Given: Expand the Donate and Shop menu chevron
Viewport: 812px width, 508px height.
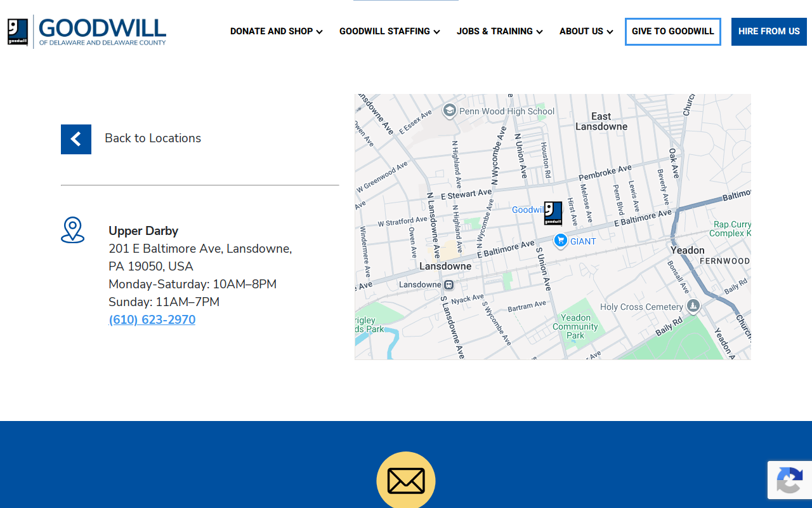Looking at the screenshot, I should click(x=319, y=32).
